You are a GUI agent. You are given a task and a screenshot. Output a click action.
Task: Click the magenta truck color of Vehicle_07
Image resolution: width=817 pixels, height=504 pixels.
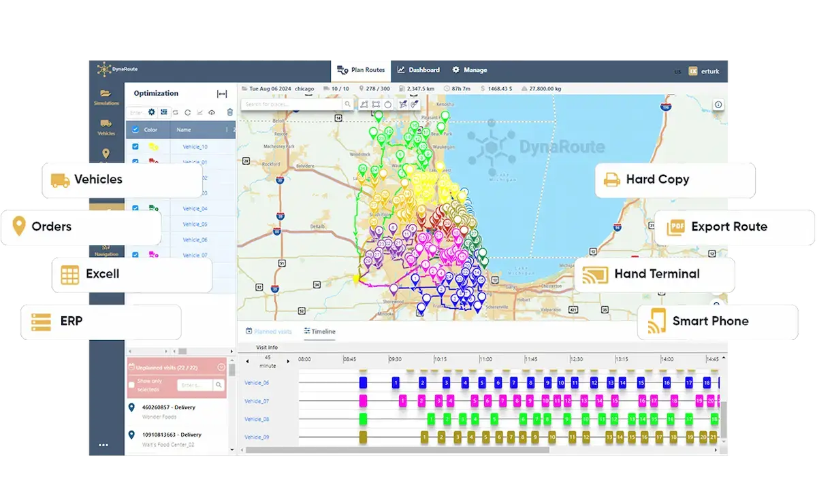(154, 255)
